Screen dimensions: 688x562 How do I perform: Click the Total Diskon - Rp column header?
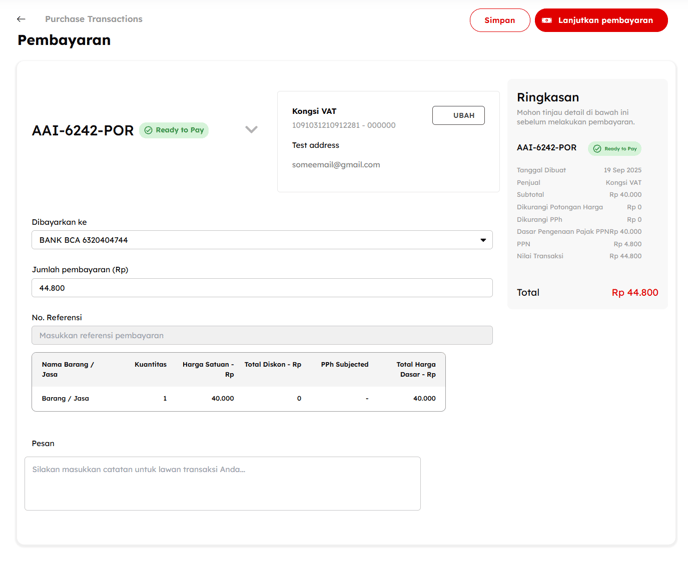[272, 365]
